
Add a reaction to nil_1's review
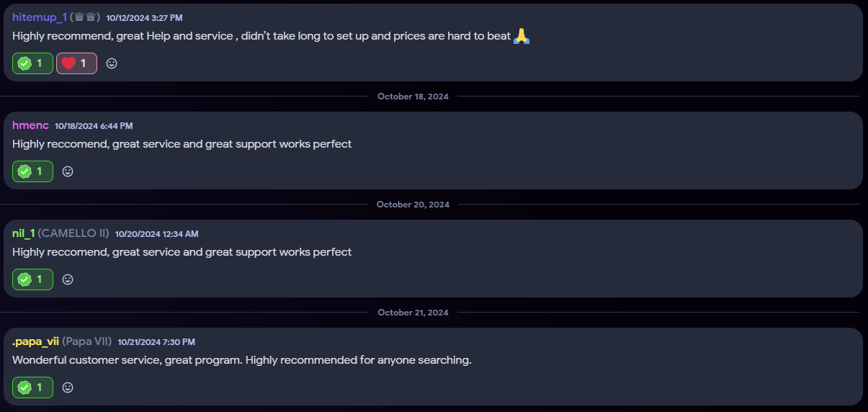(68, 279)
